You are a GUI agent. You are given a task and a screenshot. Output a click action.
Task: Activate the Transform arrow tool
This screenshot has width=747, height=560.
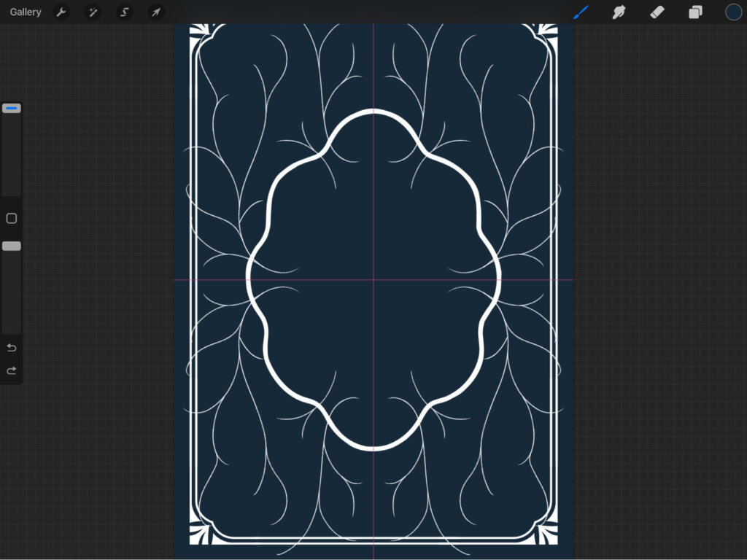pos(155,12)
